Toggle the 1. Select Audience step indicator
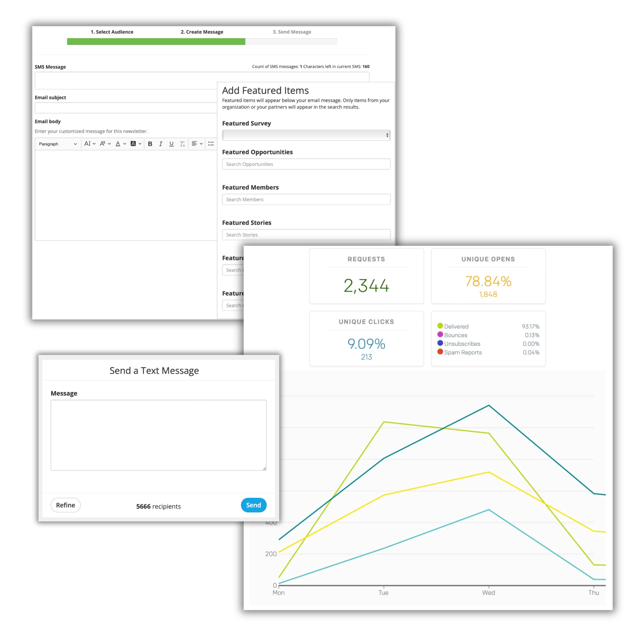Viewport: 644px width, 644px height. pos(112,32)
